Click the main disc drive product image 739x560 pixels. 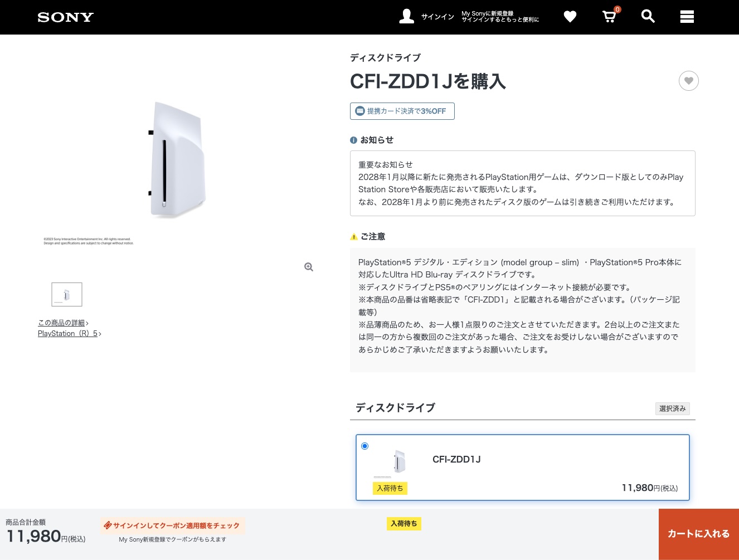(177, 160)
